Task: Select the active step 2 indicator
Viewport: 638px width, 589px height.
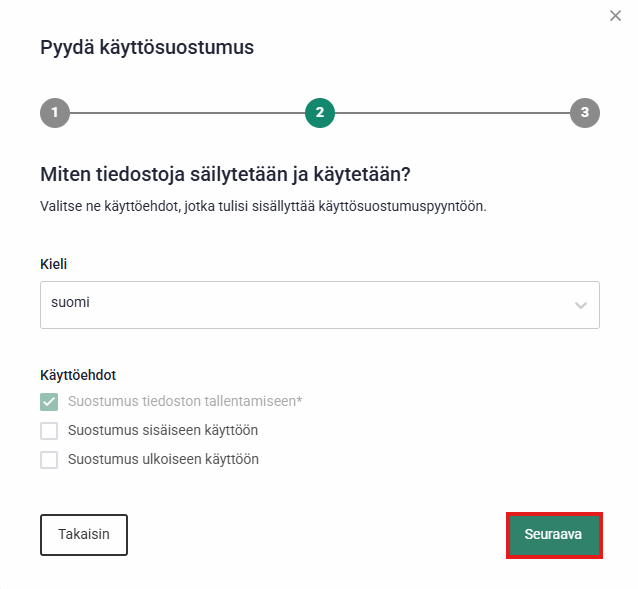Action: [320, 113]
